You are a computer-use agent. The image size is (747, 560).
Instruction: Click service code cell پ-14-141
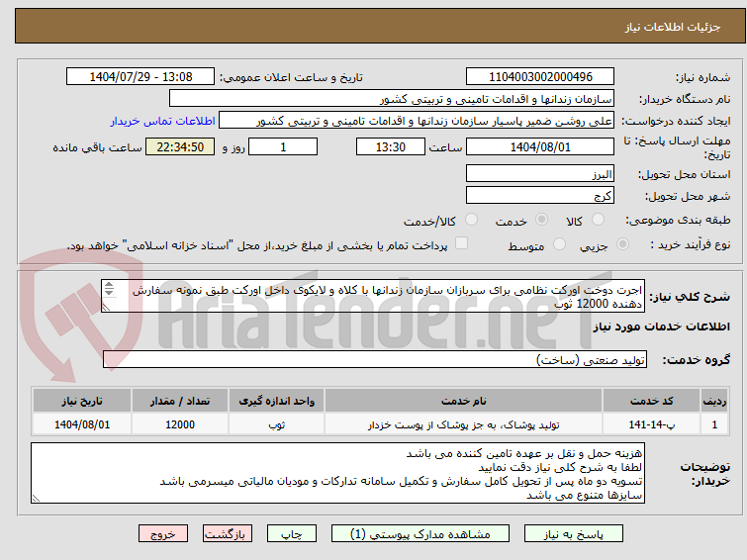(651, 424)
